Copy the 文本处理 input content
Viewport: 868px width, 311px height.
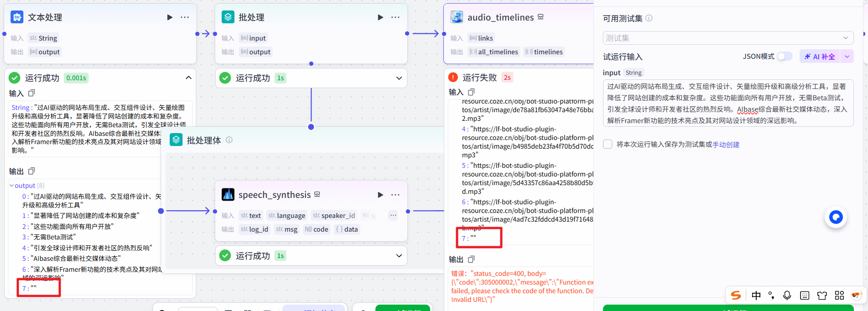coord(31,93)
